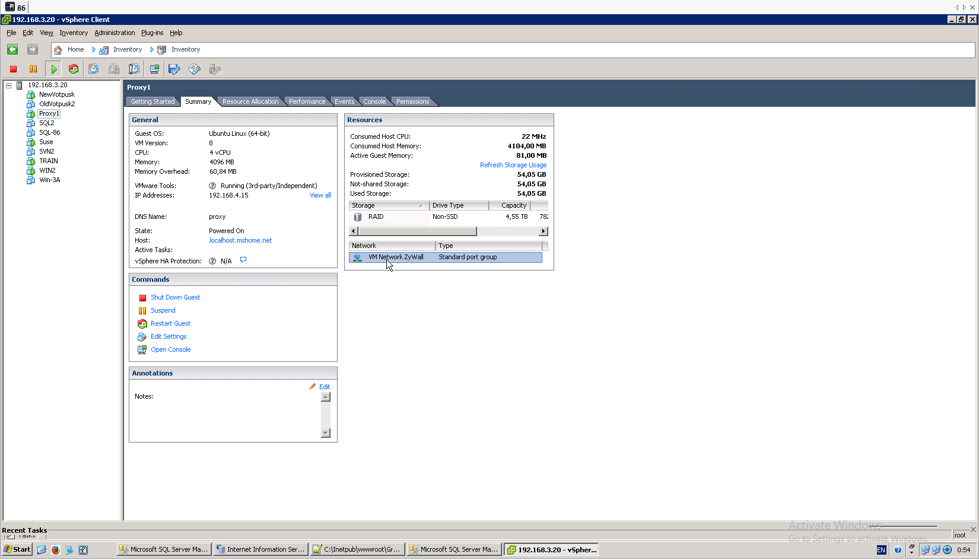Image resolution: width=979 pixels, height=560 pixels.
Task: Collapse the 192.168.3.20 host tree node
Action: [9, 85]
